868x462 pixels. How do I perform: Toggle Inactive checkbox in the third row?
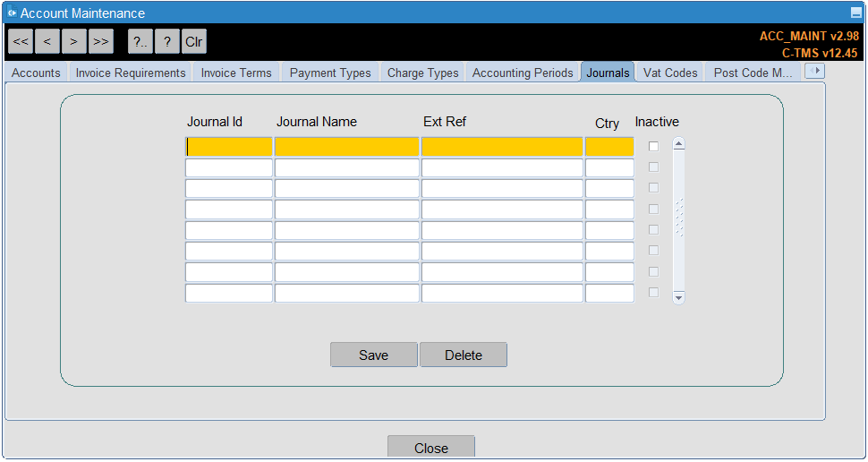tap(654, 188)
